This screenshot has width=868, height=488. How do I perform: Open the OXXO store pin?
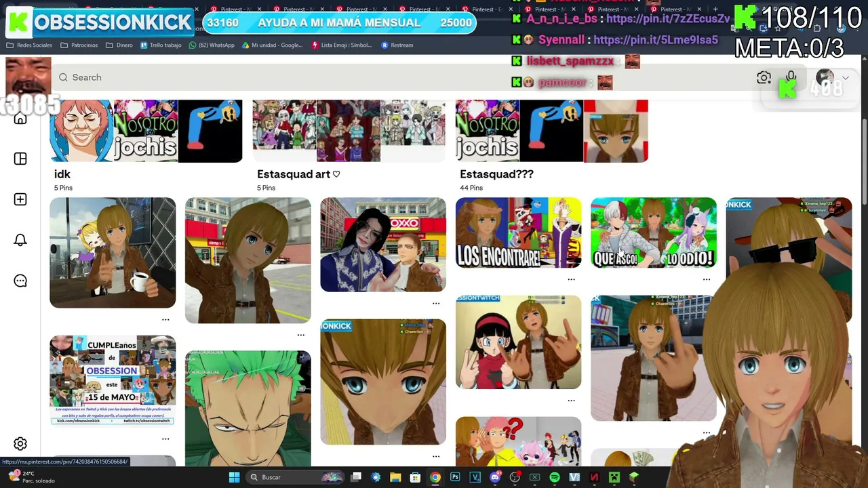coord(383,245)
